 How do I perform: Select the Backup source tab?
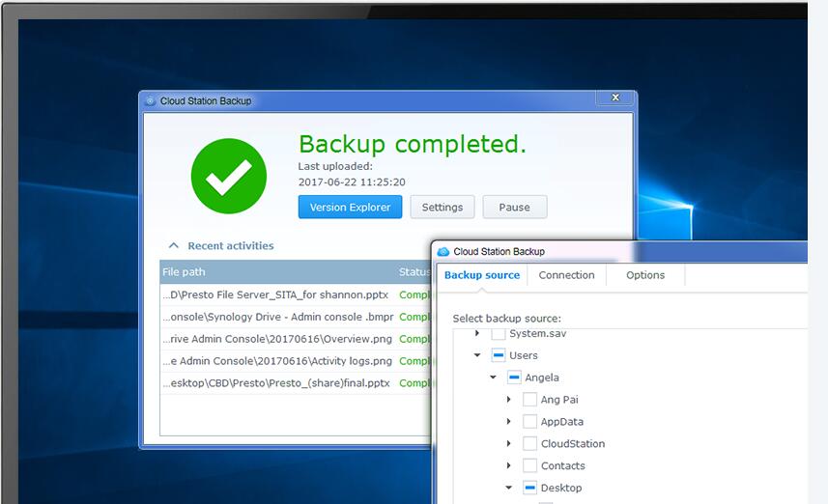tap(481, 275)
